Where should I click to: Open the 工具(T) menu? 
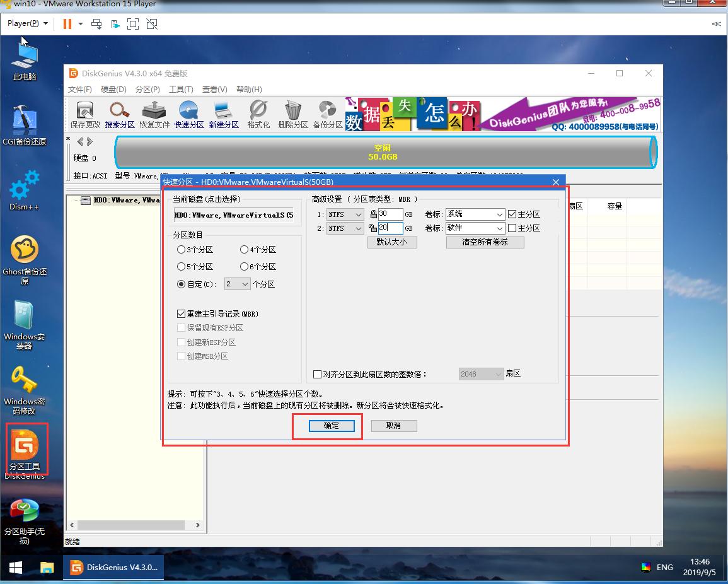181,90
